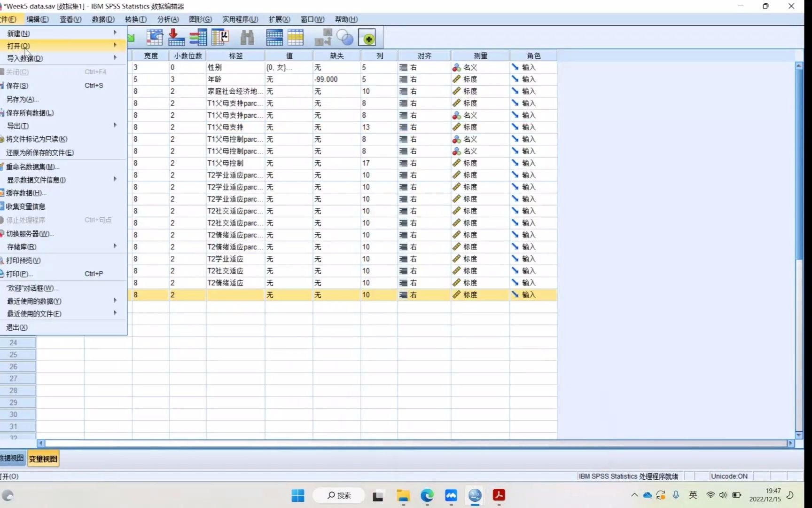Viewport: 812px width, 508px height.
Task: Click the horizontal scrollbar right arrow
Action: click(x=790, y=443)
